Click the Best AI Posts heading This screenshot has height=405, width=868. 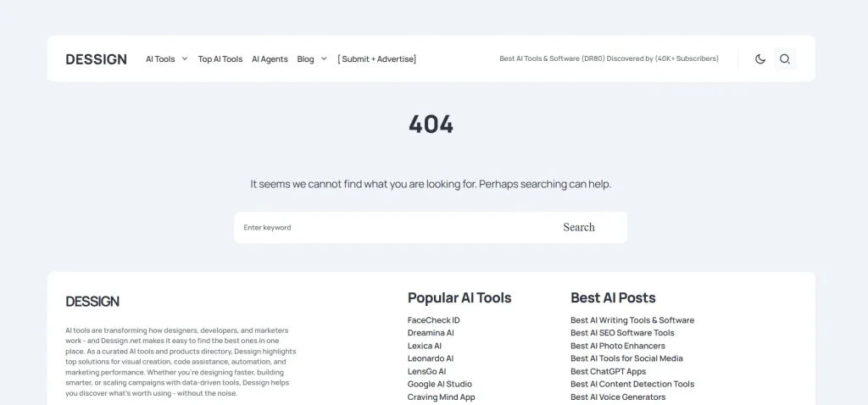coord(613,297)
